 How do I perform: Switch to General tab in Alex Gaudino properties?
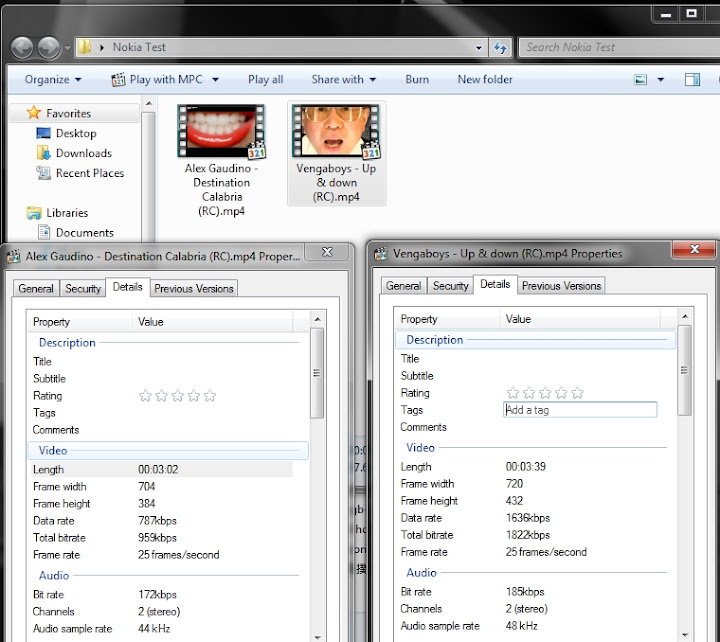pos(36,289)
